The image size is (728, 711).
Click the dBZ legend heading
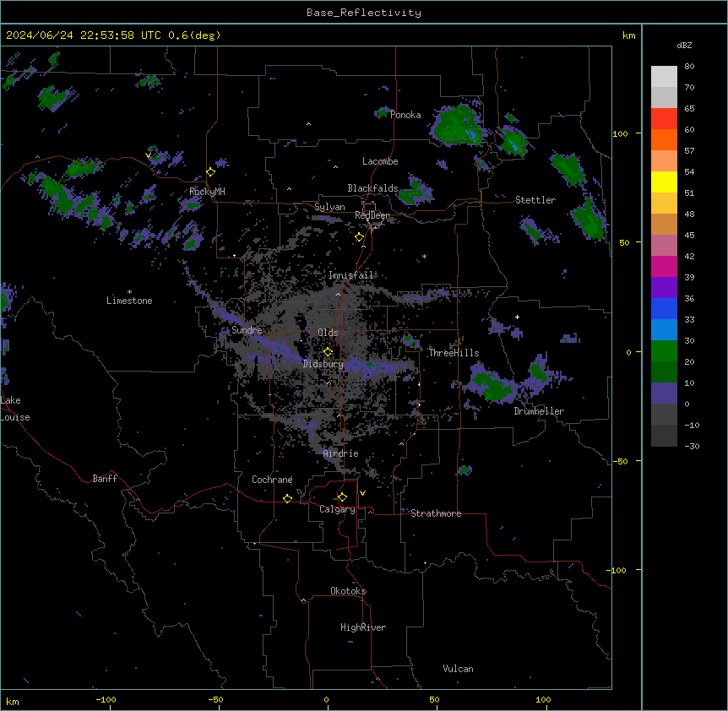(684, 46)
